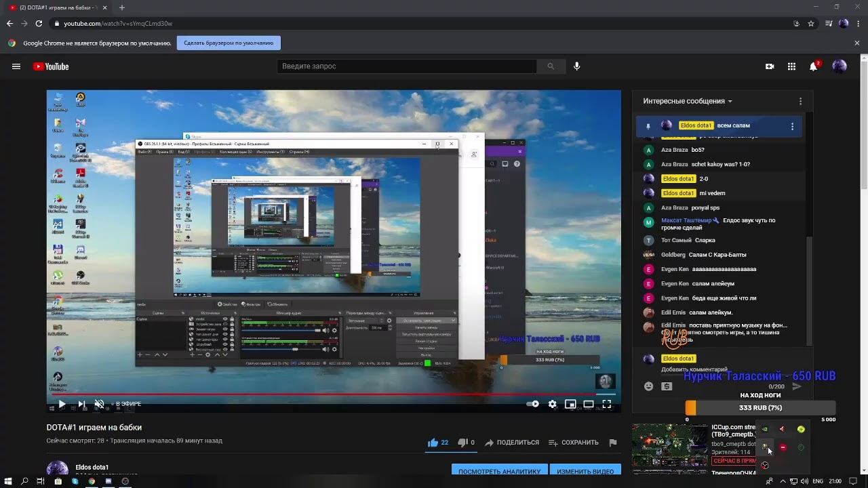Screen dimensions: 868x488
Task: Open Windows taskbar search
Action: [x=24, y=481]
